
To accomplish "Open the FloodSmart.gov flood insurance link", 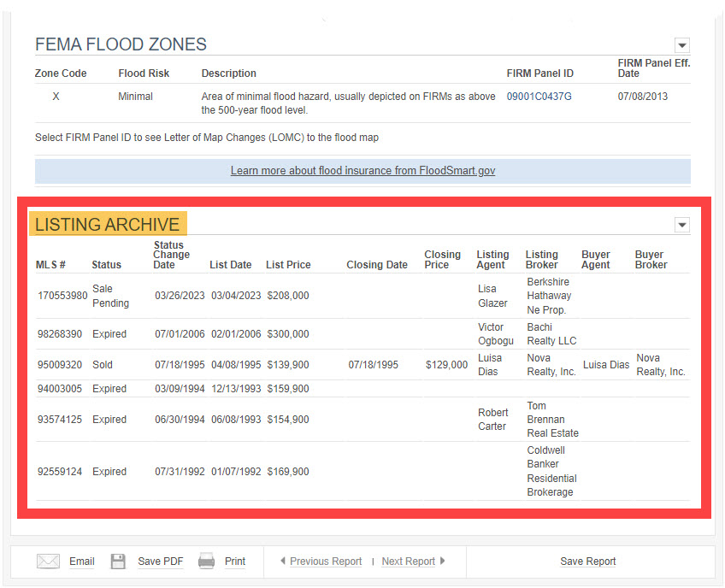I will (363, 171).
